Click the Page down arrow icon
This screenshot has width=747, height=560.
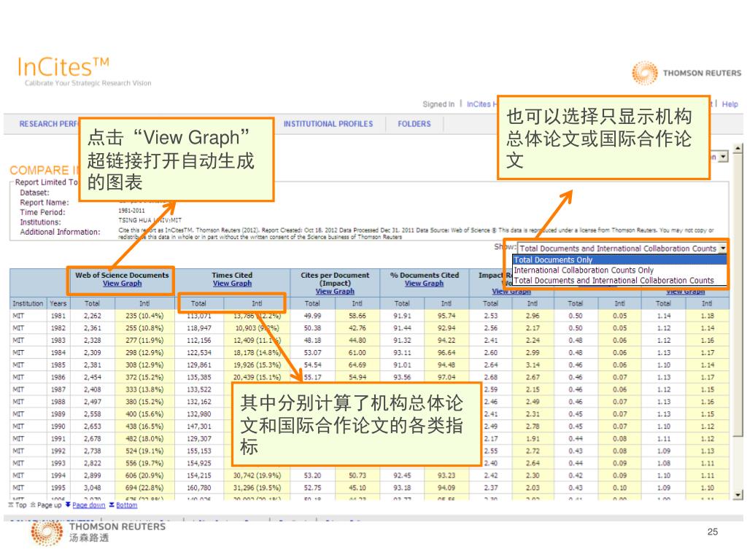click(x=68, y=505)
